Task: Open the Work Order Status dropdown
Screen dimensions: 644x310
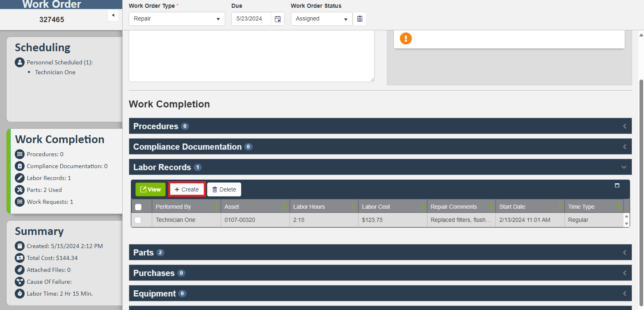Action: (321, 19)
